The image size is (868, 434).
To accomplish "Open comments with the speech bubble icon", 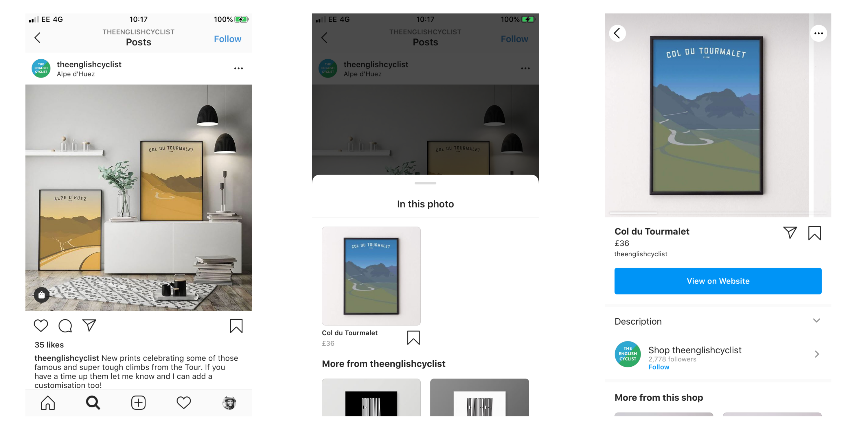I will point(65,325).
